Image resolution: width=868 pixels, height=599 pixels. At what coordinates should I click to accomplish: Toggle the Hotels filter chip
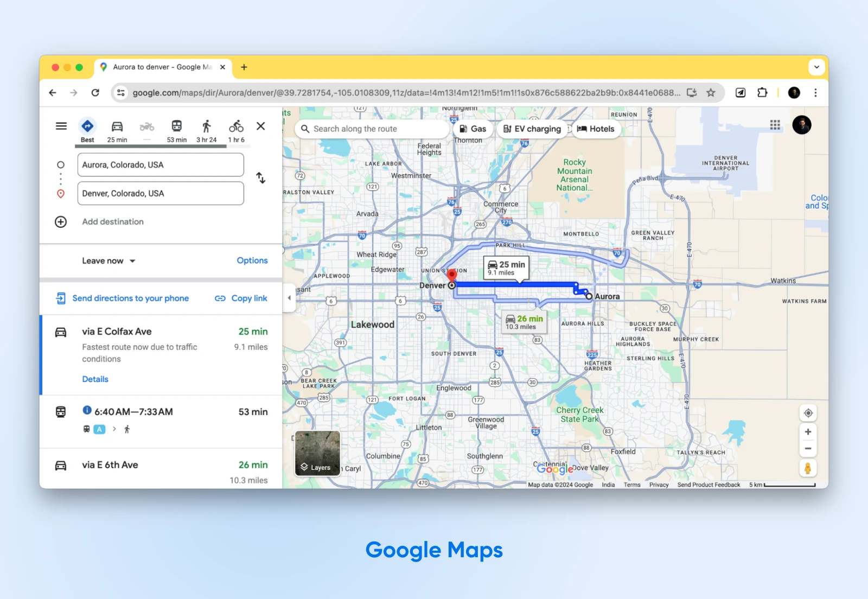coord(596,129)
